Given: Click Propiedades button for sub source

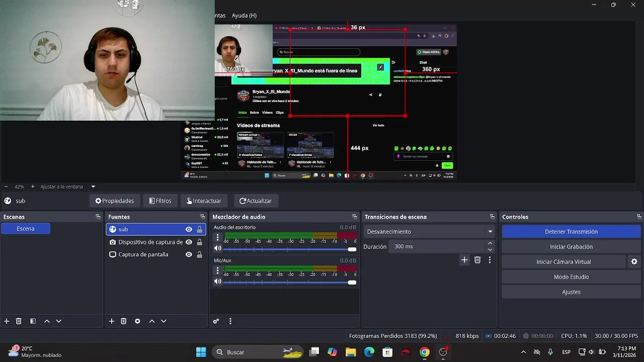Looking at the screenshot, I should click(x=115, y=201).
